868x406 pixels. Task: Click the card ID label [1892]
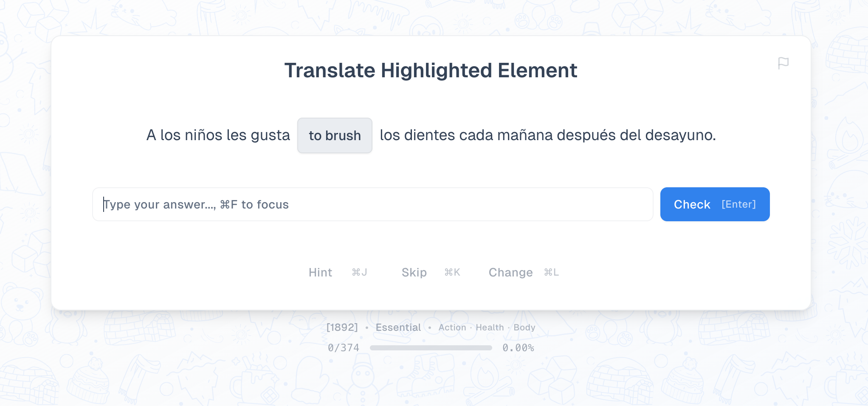coord(342,327)
